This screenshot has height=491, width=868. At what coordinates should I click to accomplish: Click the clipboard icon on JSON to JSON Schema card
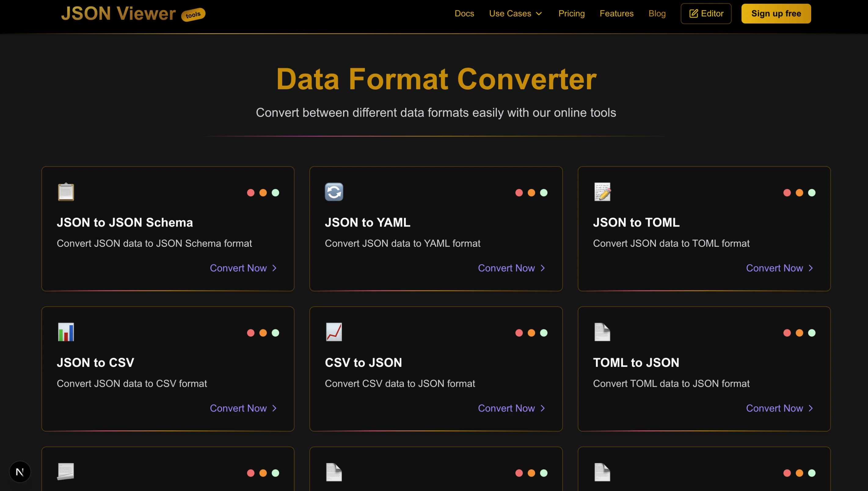tap(66, 193)
